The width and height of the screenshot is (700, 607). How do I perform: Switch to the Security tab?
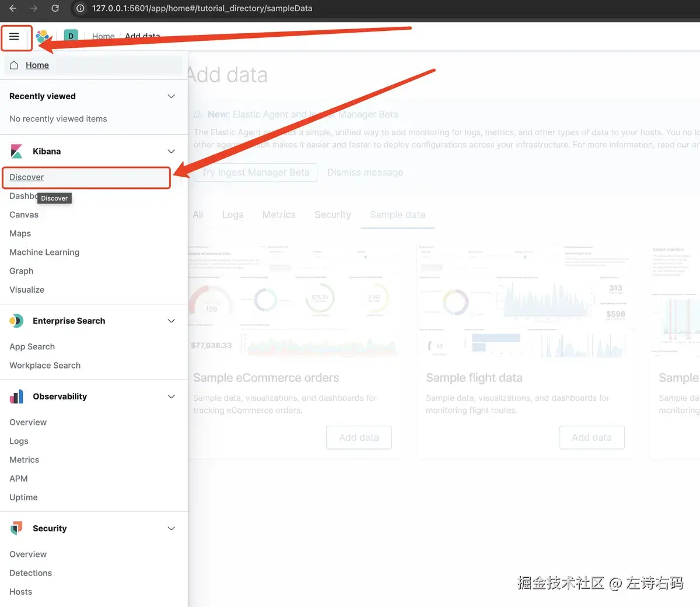click(333, 215)
